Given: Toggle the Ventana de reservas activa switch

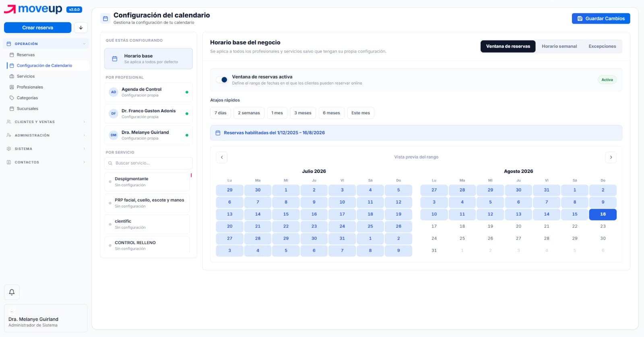Looking at the screenshot, I should (x=222, y=80).
